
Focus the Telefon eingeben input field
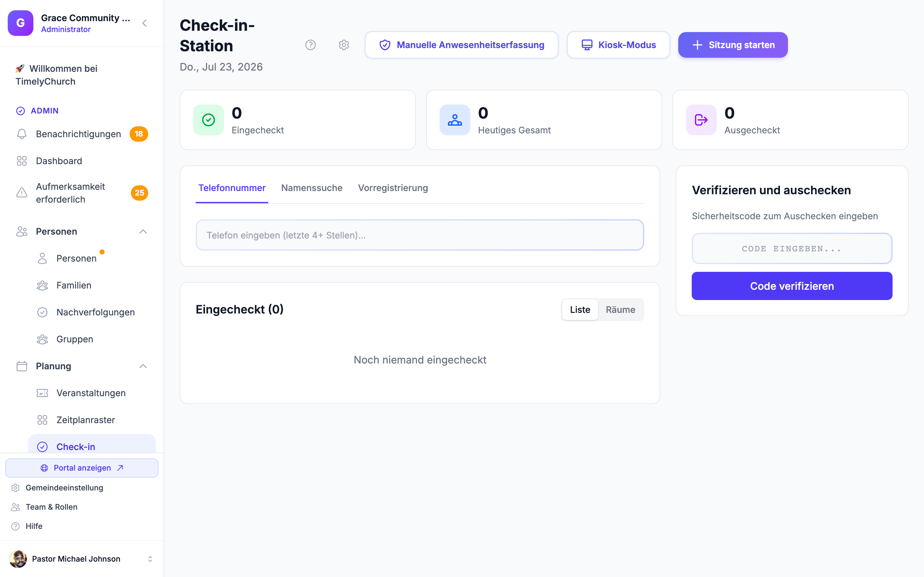coord(420,235)
